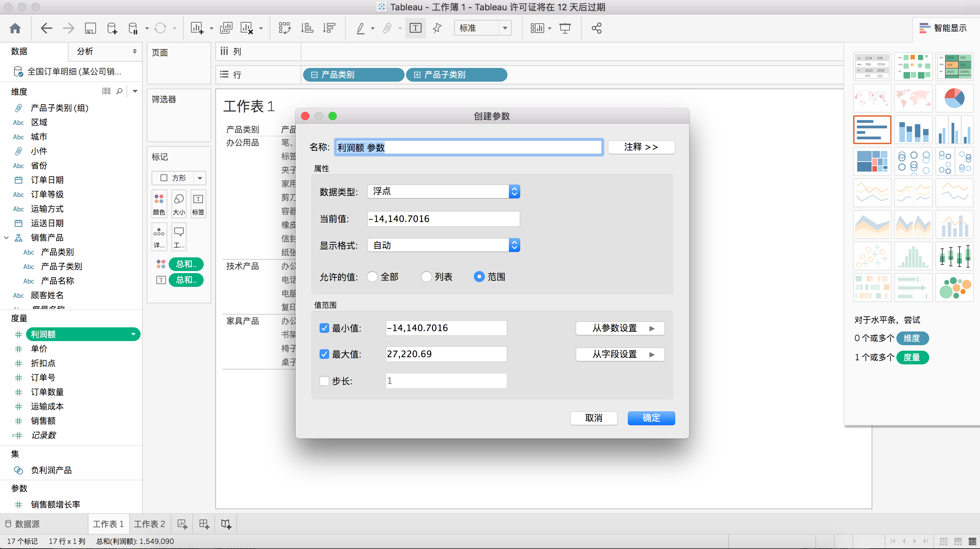Open the 数据类型 dropdown showing 浮点
Image resolution: width=980 pixels, height=549 pixels.
click(x=444, y=191)
